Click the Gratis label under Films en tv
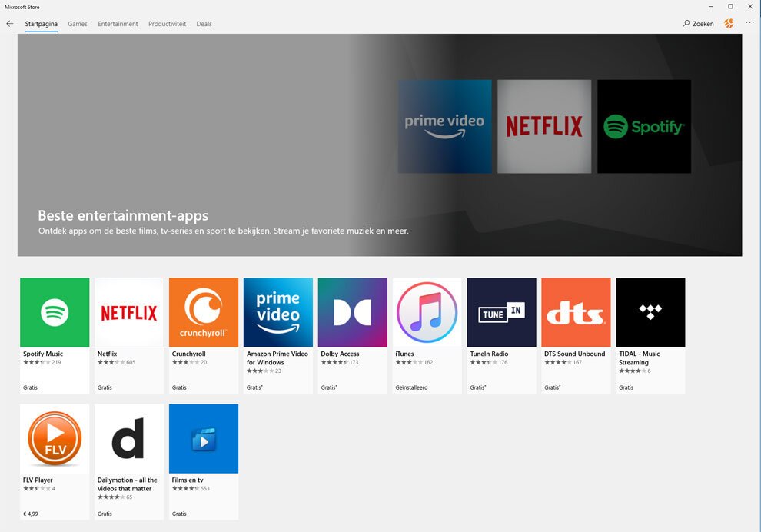Image resolution: width=761 pixels, height=532 pixels. pos(179,514)
